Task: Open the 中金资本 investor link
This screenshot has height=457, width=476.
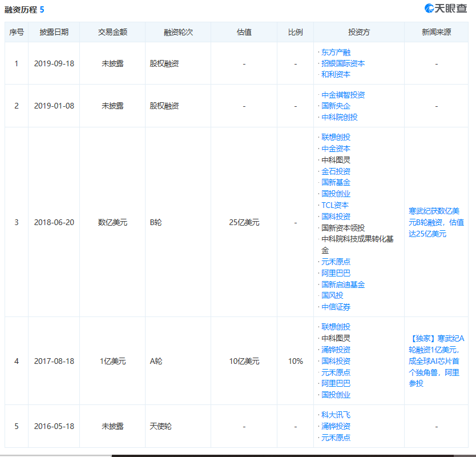Action: click(x=336, y=149)
